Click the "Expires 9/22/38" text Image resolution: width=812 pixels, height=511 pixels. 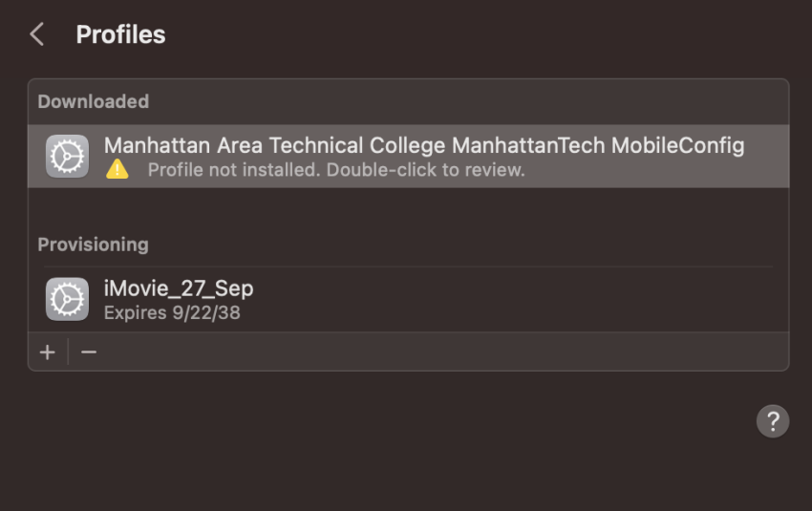click(172, 312)
